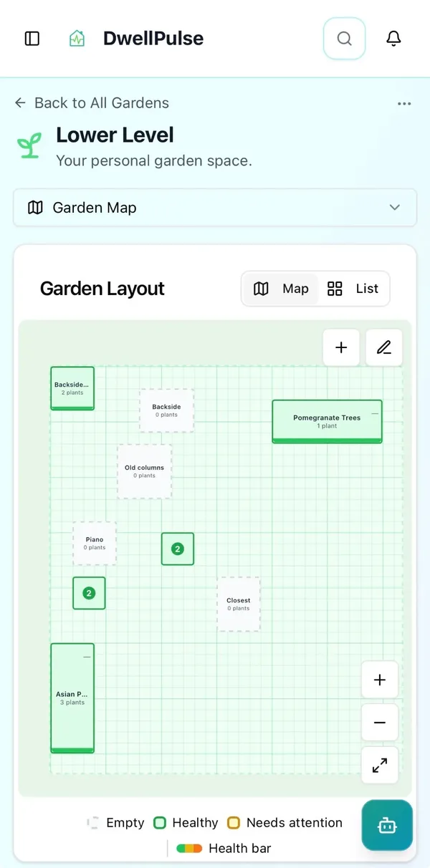Viewport: 430px width, 868px height.
Task: Collapse Asian P... bed via minus icon
Action: [87, 657]
